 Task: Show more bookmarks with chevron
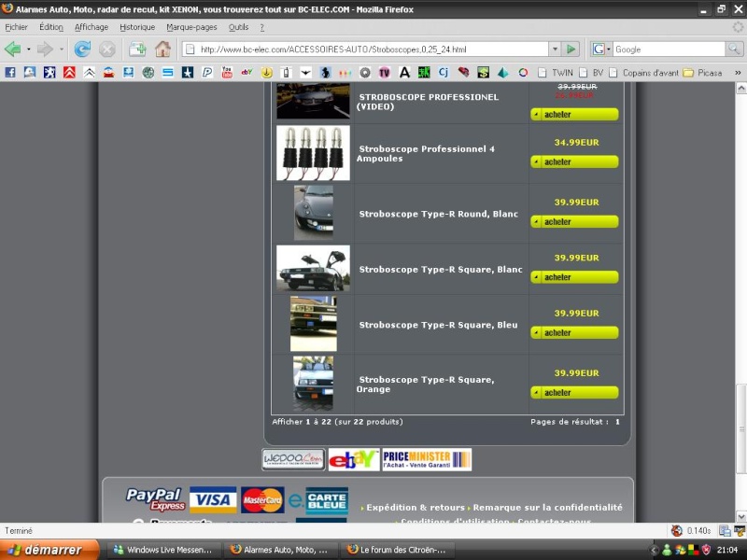pyautogui.click(x=738, y=73)
